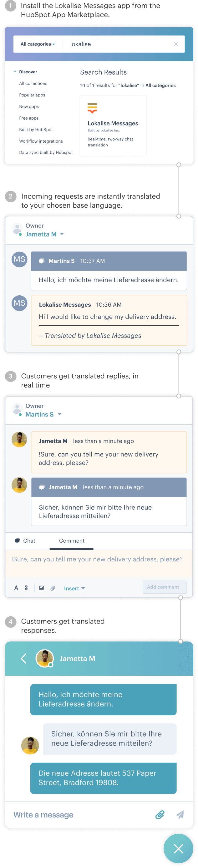Open the Lokalise Messages app card
The height and width of the screenshot is (868, 198).
(113, 126)
